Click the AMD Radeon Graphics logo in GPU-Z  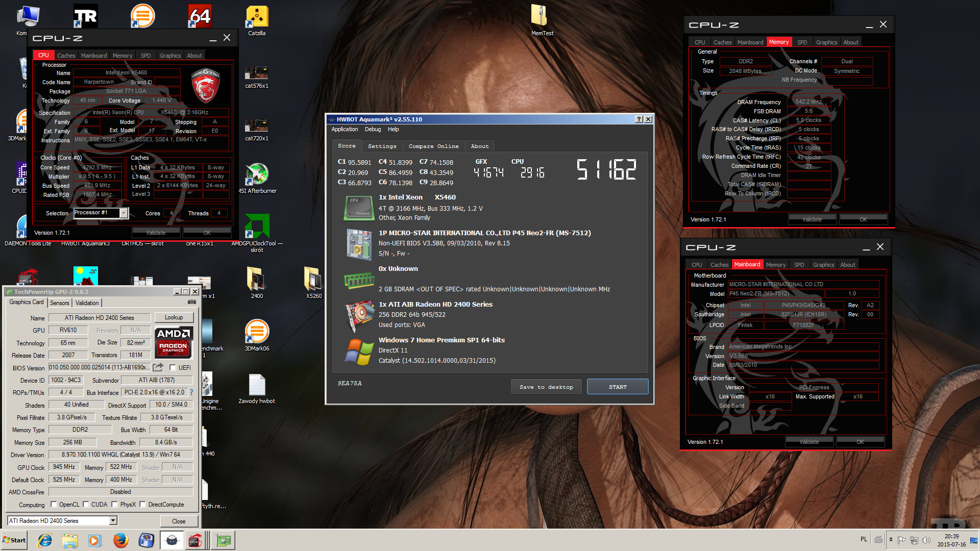174,343
